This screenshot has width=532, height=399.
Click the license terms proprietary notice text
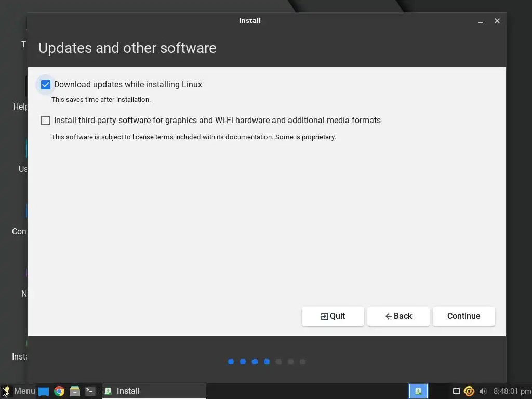[x=194, y=137]
